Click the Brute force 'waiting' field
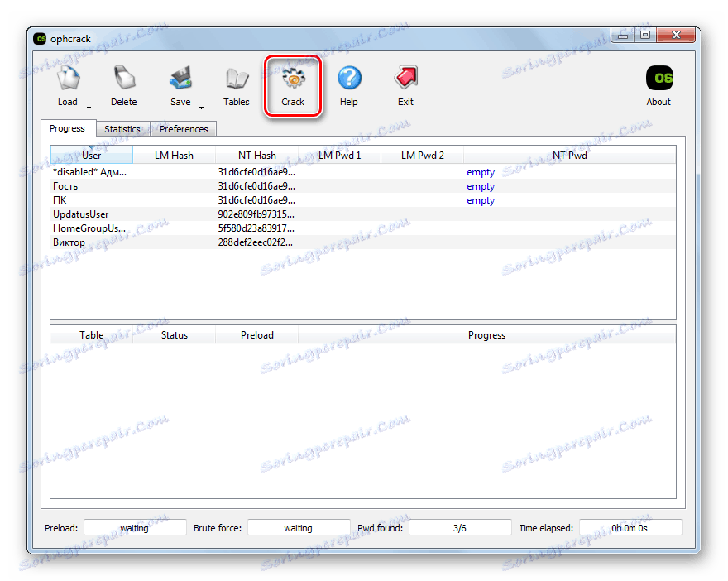This screenshot has width=728, height=581. tap(299, 527)
